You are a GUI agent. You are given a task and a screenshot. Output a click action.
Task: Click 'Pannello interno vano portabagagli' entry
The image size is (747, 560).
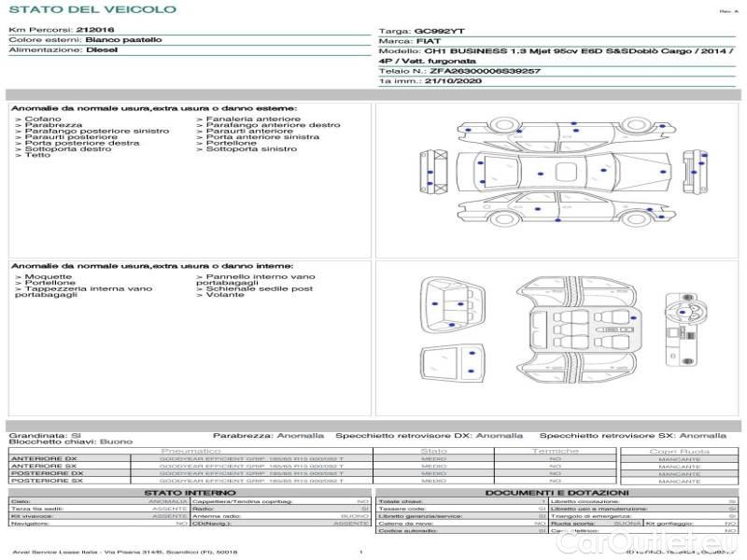255,279
